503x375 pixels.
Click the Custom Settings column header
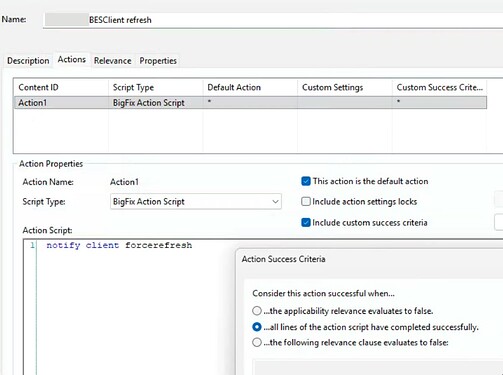(x=345, y=87)
